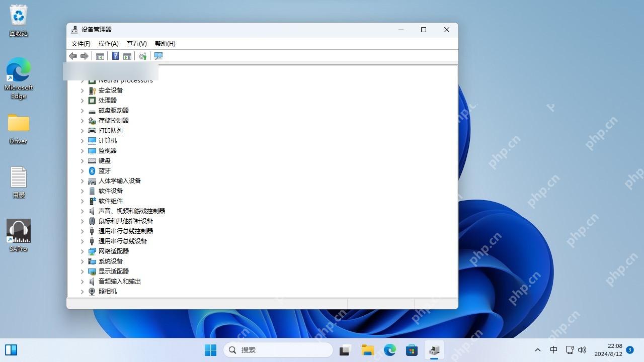Open the volume speaker icon in the tray
The image size is (644, 362).
tap(583, 350)
